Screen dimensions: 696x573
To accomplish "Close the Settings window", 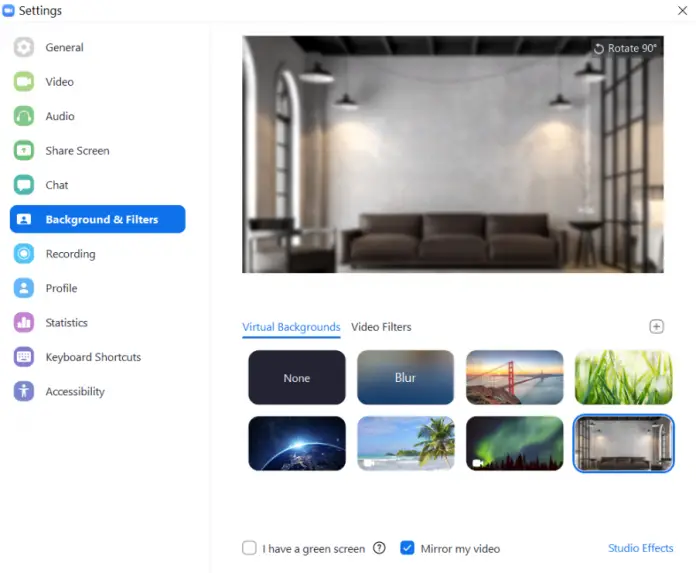I will pos(682,10).
